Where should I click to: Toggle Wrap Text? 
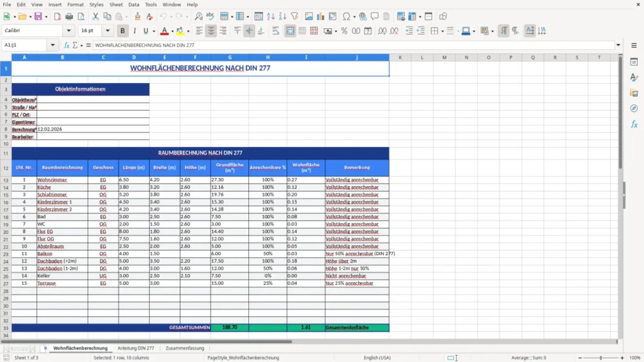(276, 31)
